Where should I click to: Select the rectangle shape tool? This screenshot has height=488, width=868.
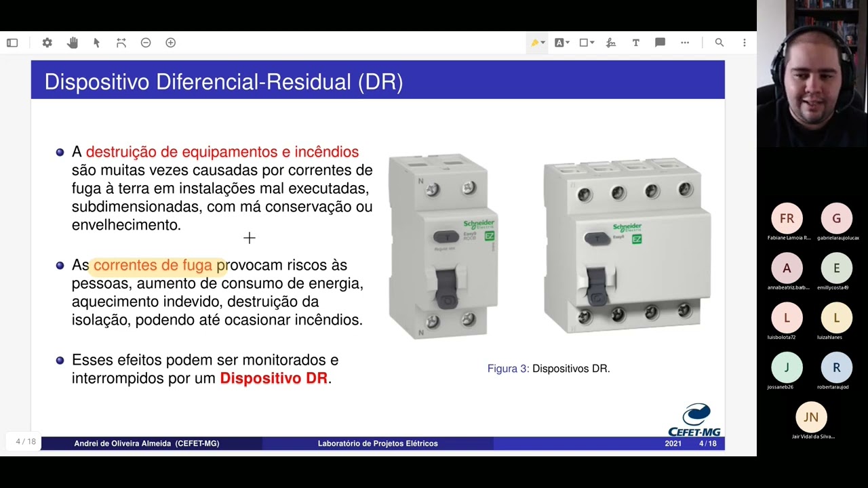(x=583, y=43)
